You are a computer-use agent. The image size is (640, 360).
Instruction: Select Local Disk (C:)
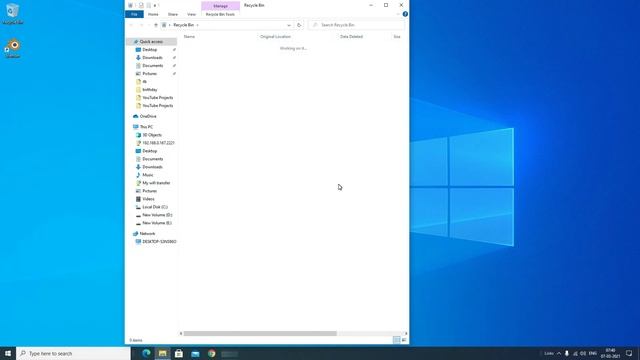click(x=155, y=207)
